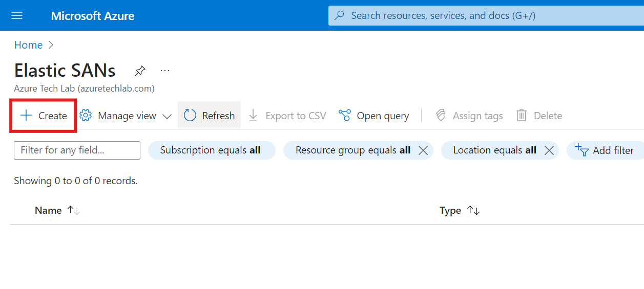Viewport: 644px width, 289px height.
Task: Open the Manage view label
Action: tap(127, 116)
